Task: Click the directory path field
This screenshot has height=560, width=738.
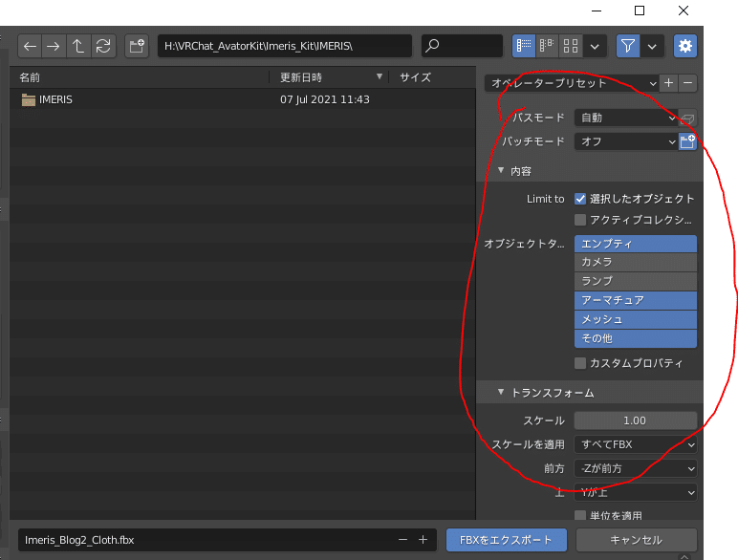Action: (285, 46)
